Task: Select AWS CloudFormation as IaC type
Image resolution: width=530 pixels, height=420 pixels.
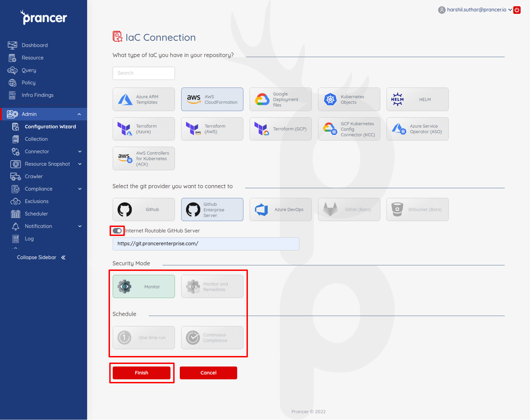Action: tap(212, 99)
